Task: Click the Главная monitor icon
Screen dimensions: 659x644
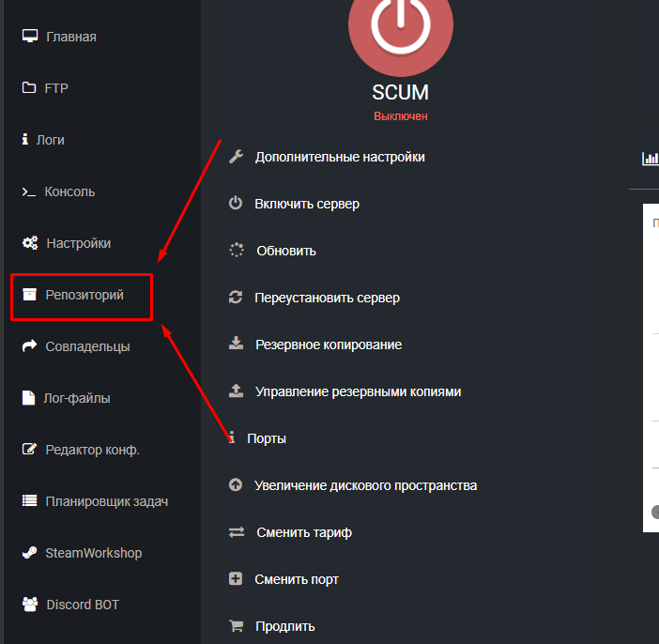Action: click(30, 37)
